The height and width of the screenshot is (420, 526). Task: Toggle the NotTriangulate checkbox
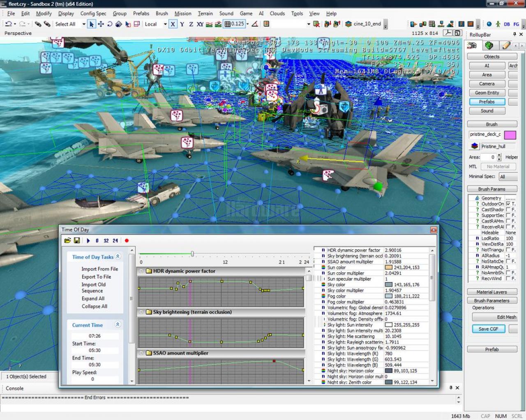pos(508,250)
